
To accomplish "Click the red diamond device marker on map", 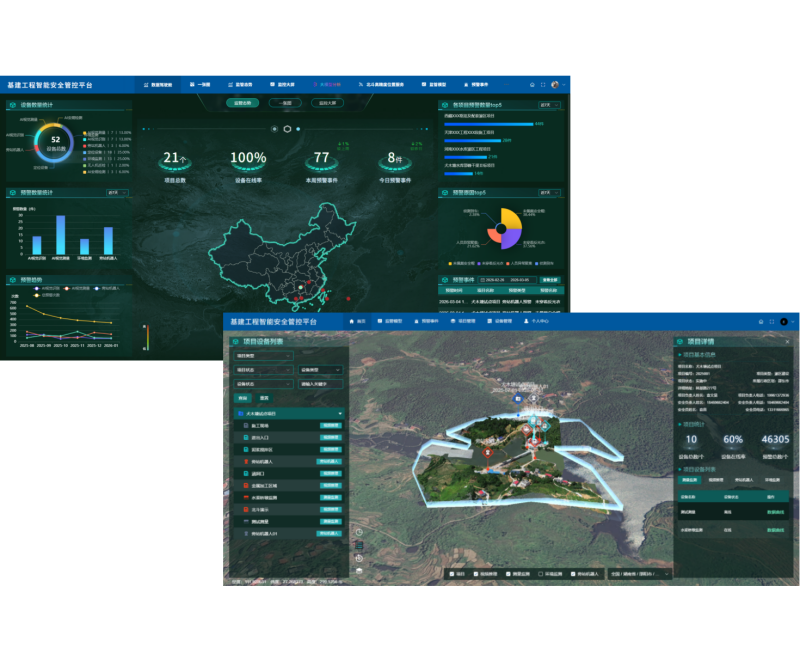I will pos(487,452).
